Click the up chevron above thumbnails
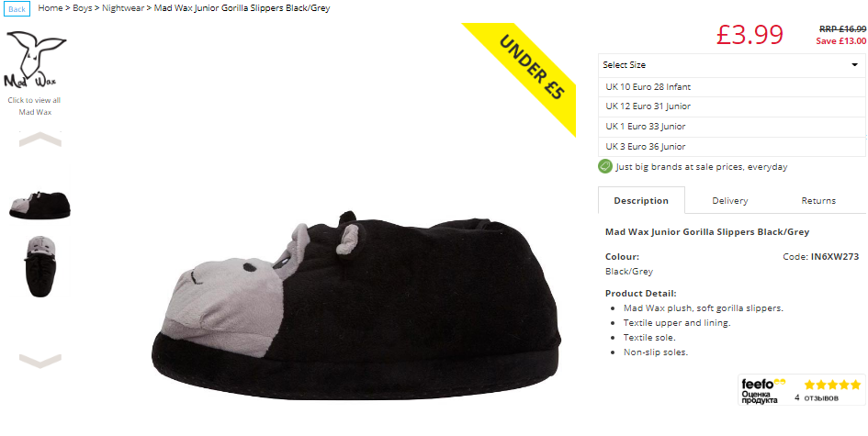The height and width of the screenshot is (436, 868). 39,139
